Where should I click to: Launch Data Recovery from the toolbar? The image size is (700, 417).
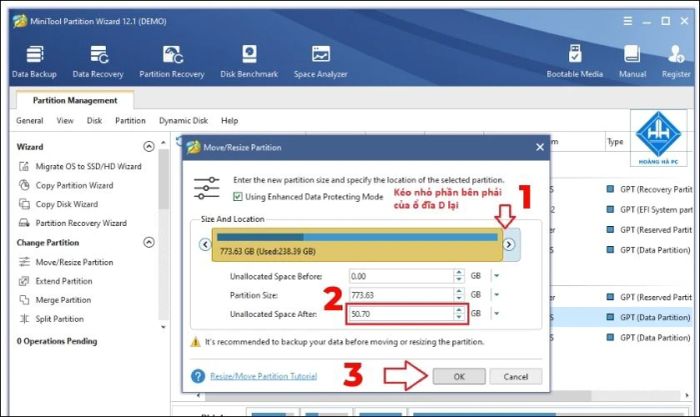point(98,62)
